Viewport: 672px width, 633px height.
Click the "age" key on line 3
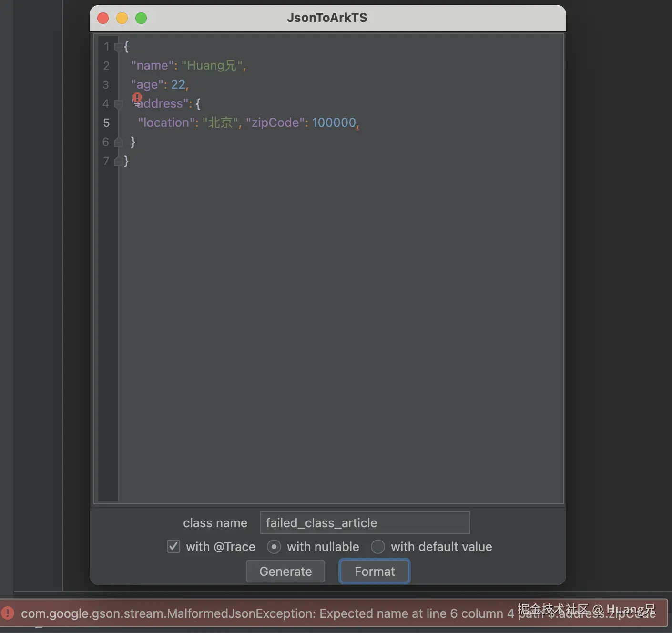click(147, 84)
